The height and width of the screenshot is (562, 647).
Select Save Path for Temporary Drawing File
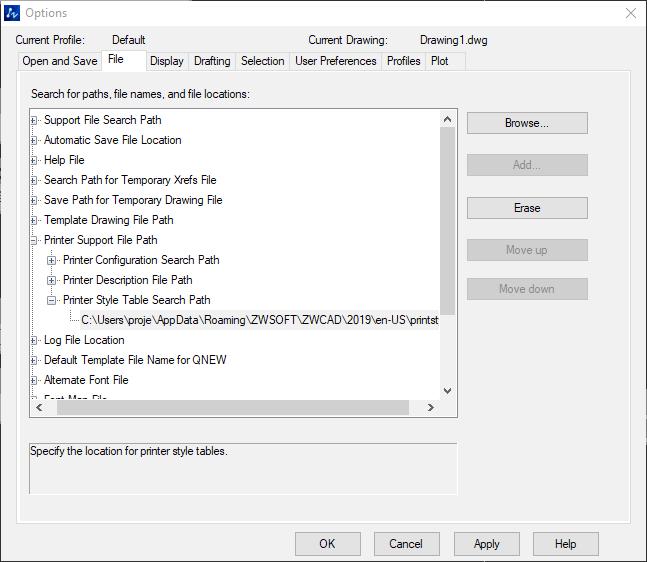133,200
